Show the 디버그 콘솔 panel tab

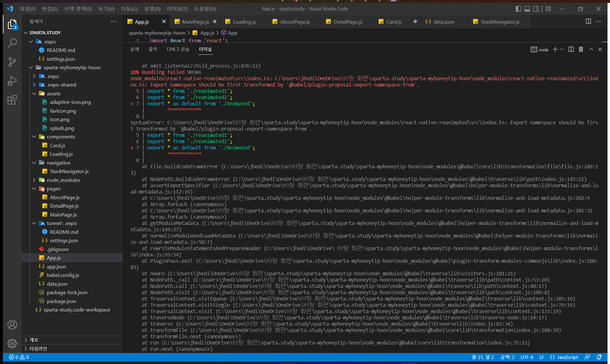pos(178,49)
